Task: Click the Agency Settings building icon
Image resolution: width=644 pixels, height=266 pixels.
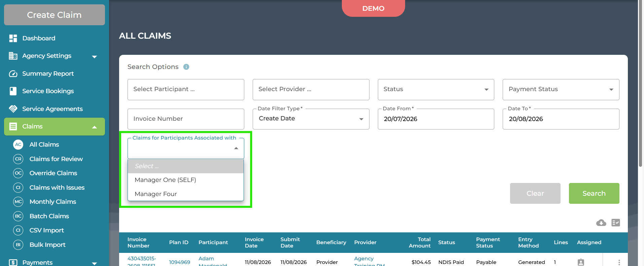Action: point(13,56)
